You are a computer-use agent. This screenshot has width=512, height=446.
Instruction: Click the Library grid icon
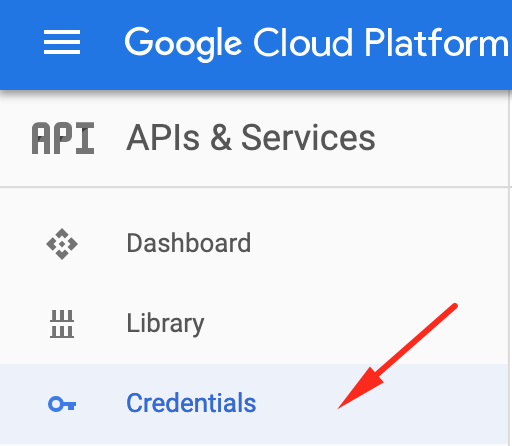(62, 324)
